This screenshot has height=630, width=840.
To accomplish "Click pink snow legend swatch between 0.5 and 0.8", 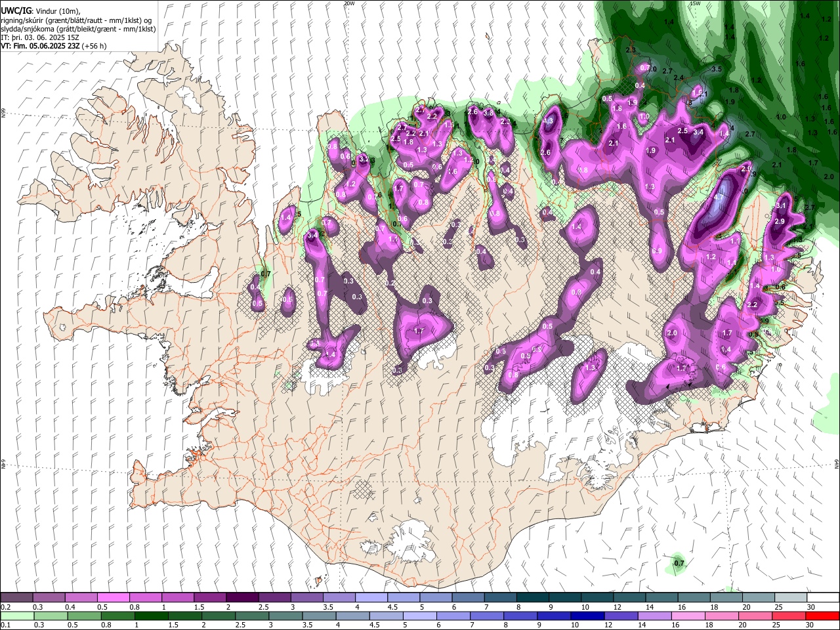I will [x=113, y=598].
